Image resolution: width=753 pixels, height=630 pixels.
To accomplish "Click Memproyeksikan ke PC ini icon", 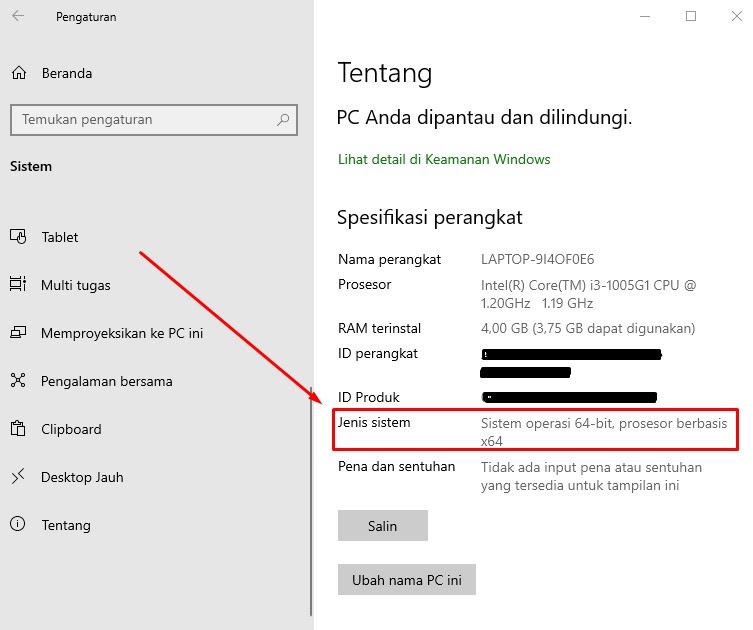I will click(18, 332).
